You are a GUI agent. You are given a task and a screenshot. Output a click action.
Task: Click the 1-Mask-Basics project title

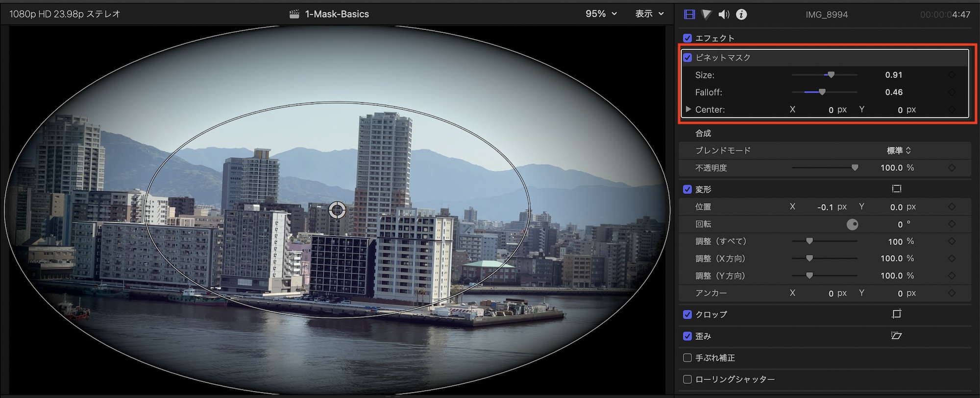tap(337, 14)
